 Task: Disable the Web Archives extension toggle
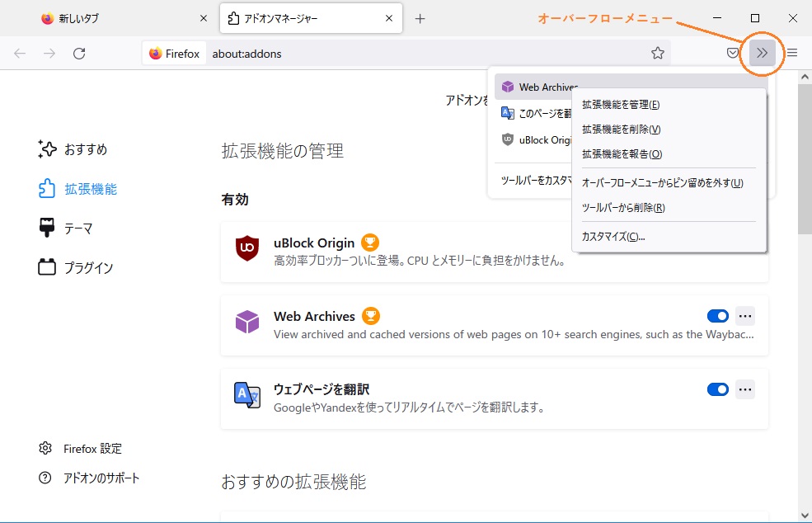pyautogui.click(x=718, y=316)
